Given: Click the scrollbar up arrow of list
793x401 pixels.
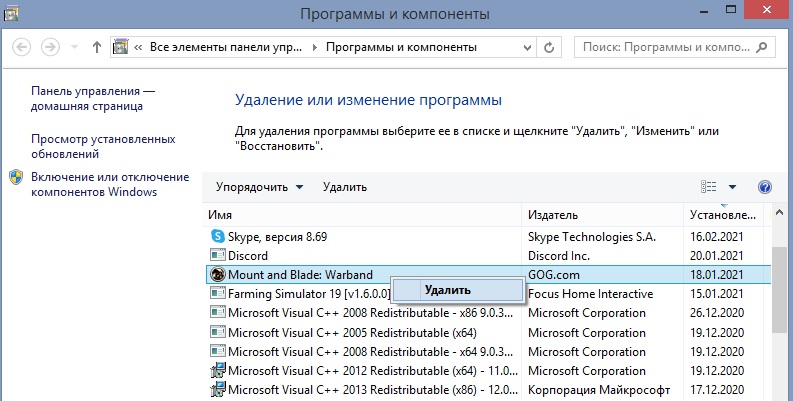Looking at the screenshot, I should click(x=779, y=214).
